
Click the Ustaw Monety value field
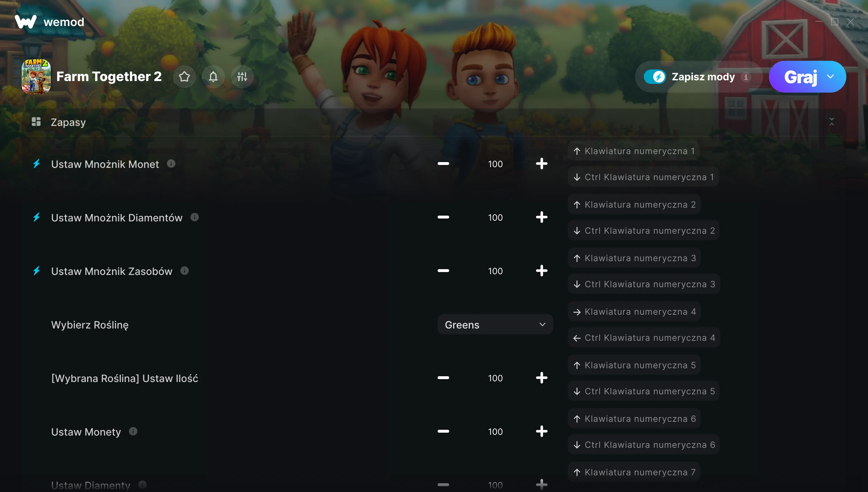(495, 432)
